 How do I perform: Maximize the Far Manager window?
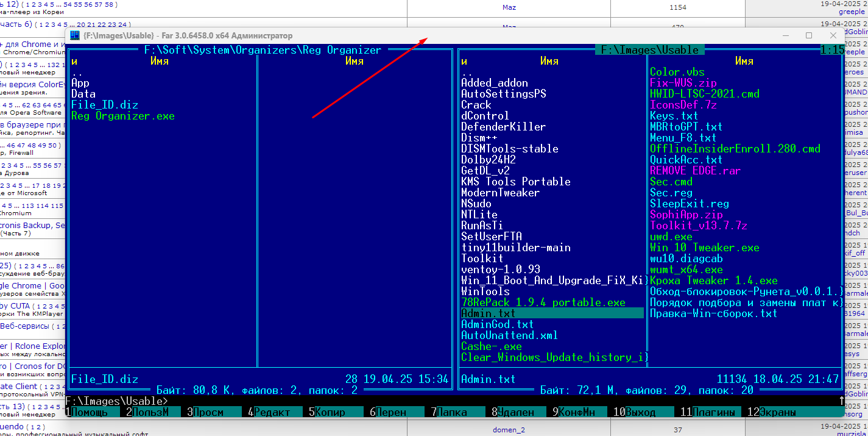(808, 35)
